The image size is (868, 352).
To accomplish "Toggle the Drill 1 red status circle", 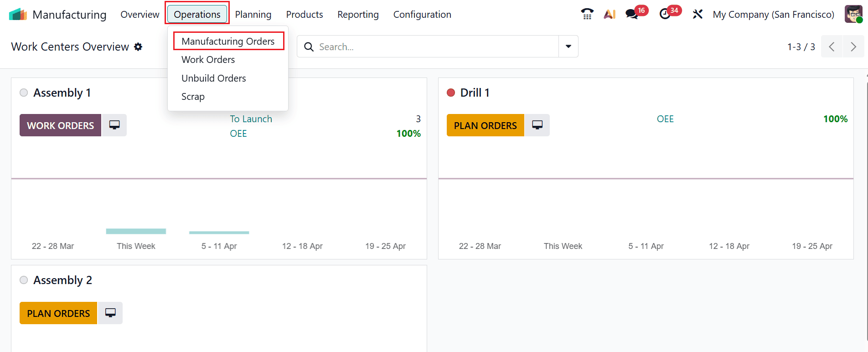I will point(451,93).
